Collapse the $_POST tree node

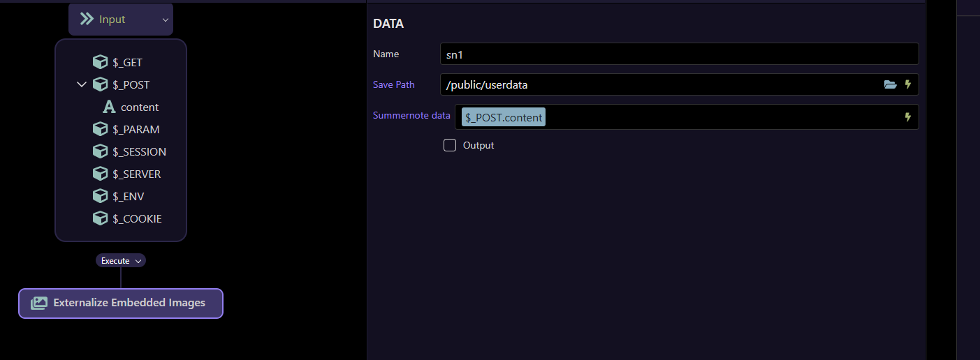coord(82,84)
